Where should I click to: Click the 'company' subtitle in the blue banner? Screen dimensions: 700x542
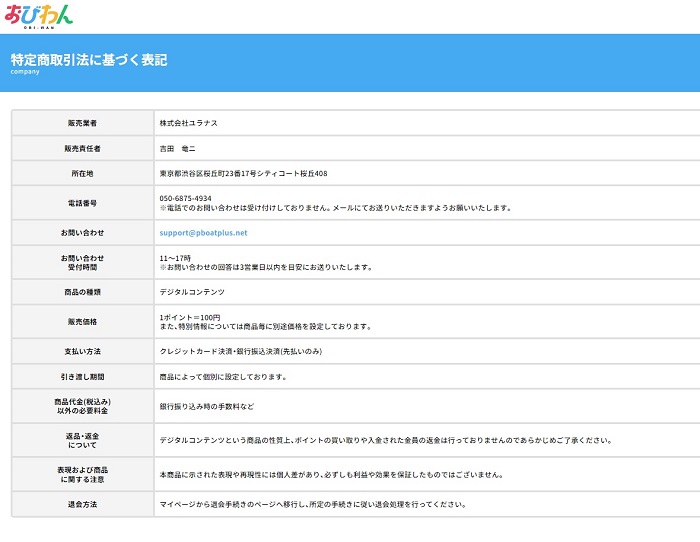pos(26,73)
